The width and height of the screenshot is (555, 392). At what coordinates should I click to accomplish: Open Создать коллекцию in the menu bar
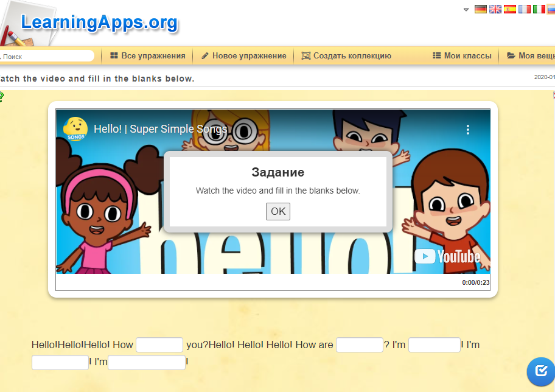tap(346, 55)
